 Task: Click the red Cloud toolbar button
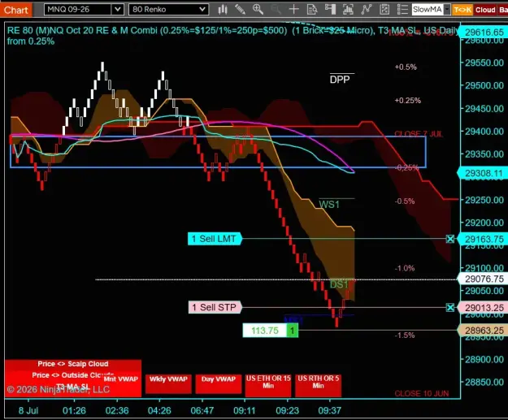485,10
